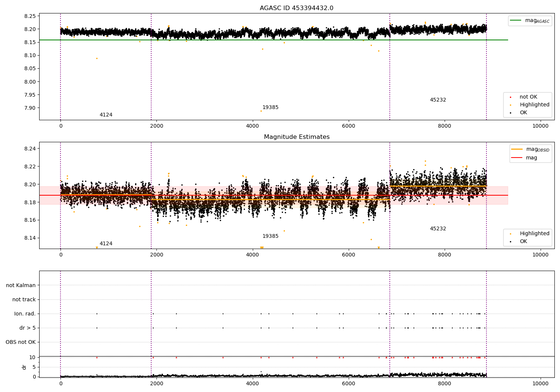Click the 'OBS not OK' axis label

(21, 342)
